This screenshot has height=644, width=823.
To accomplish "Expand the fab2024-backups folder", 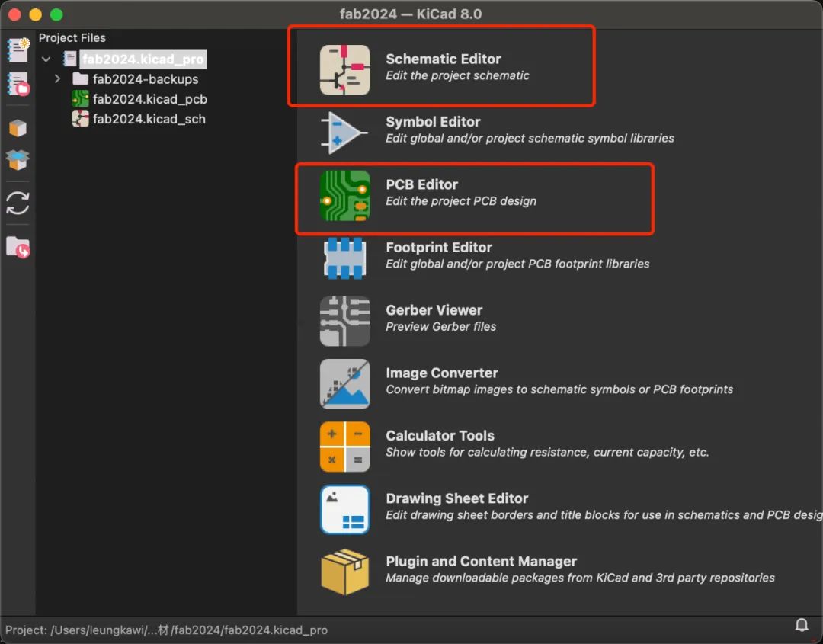I will [57, 78].
